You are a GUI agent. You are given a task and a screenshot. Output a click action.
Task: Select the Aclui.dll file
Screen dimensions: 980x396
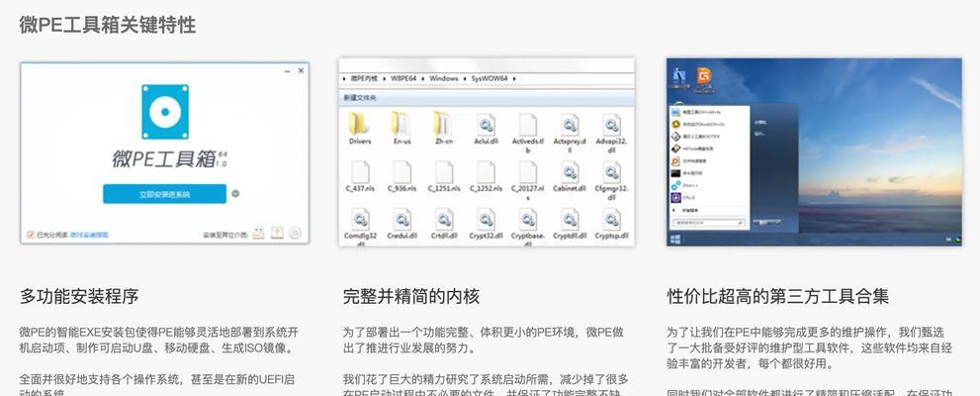tap(486, 129)
